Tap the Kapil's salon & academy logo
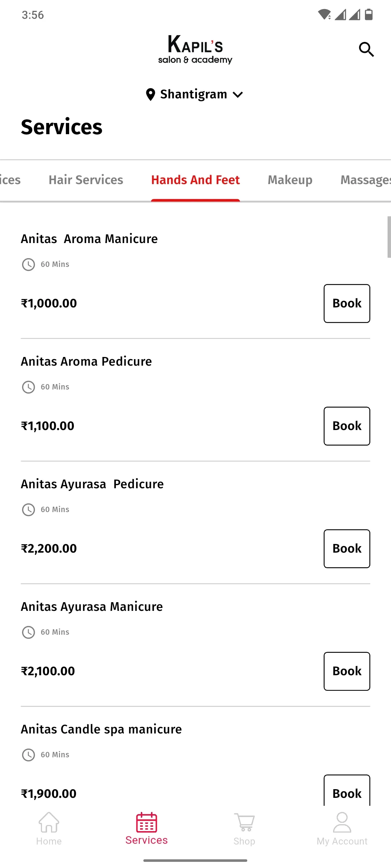Viewport: 391px width, 868px height. coord(195,50)
